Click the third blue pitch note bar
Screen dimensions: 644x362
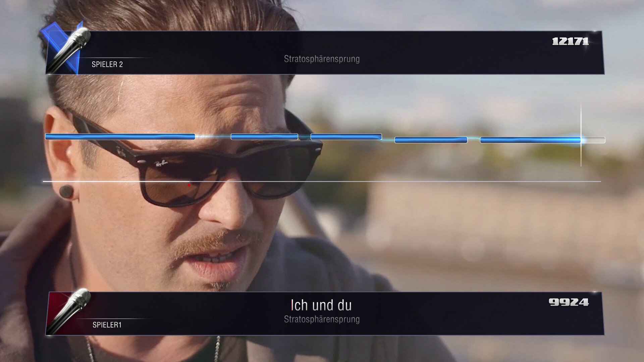(346, 136)
